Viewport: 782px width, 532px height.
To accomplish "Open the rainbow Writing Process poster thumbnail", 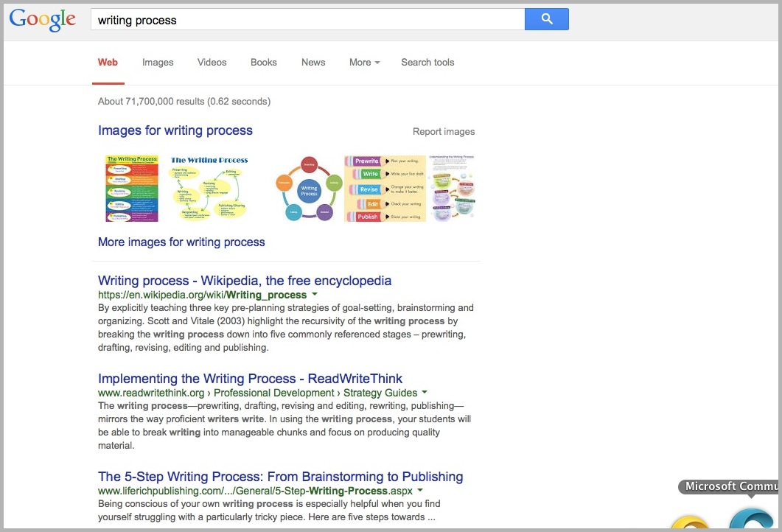I will 132,188.
